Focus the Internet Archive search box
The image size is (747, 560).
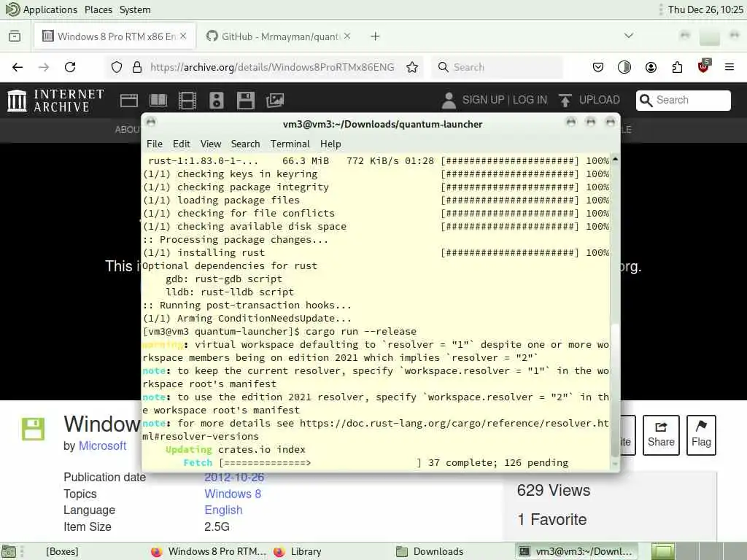[x=683, y=101]
